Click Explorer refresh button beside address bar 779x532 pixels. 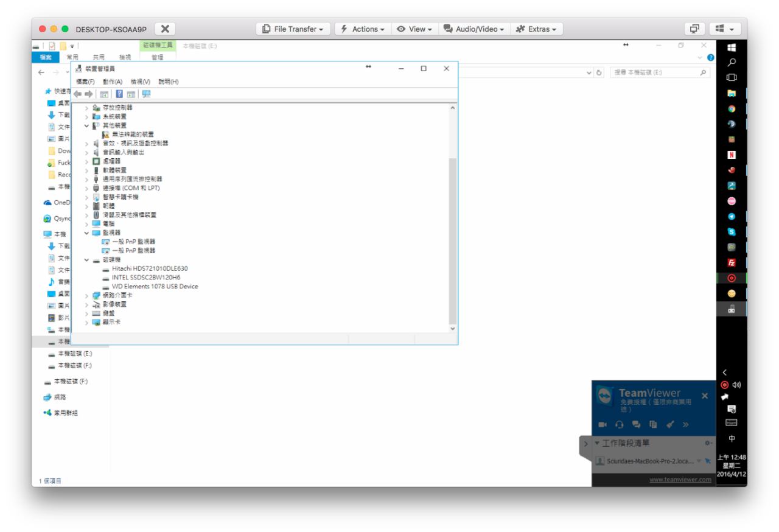point(600,73)
